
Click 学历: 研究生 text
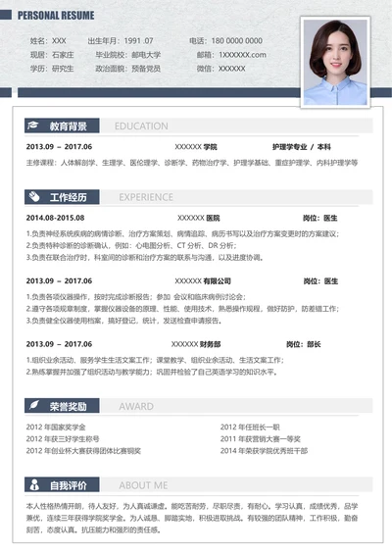point(52,69)
